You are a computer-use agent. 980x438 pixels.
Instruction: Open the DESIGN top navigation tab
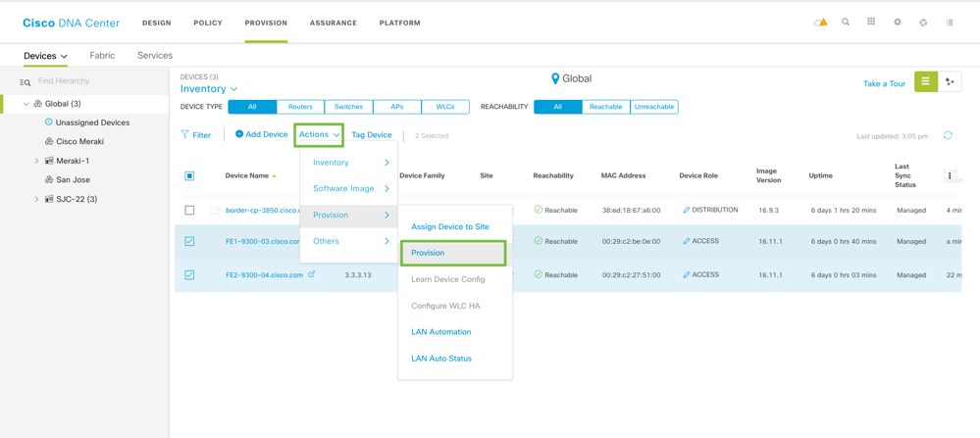click(156, 24)
